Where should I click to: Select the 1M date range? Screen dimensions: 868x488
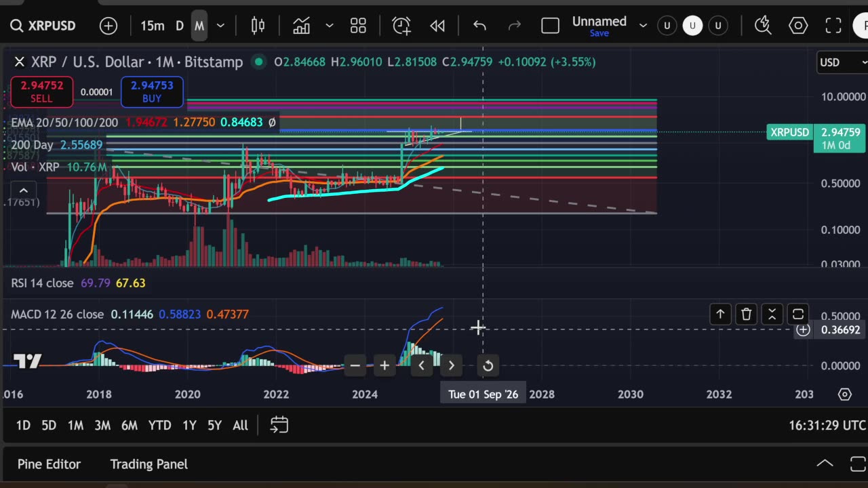(75, 425)
